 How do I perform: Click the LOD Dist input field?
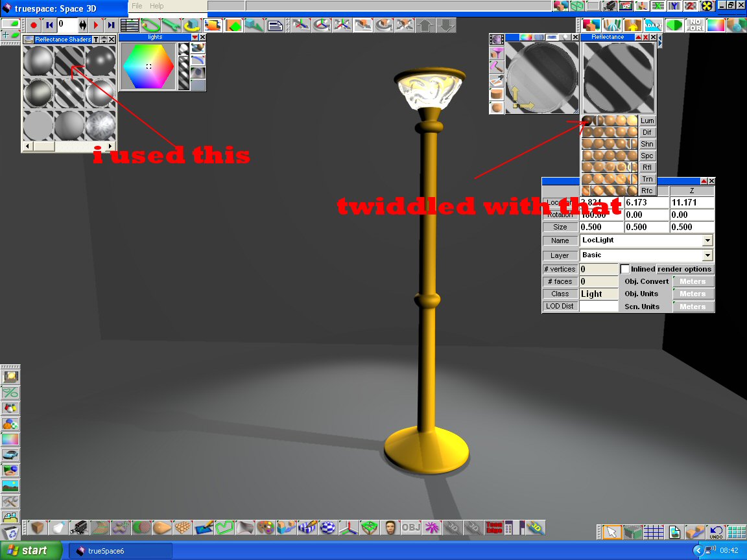pos(599,306)
